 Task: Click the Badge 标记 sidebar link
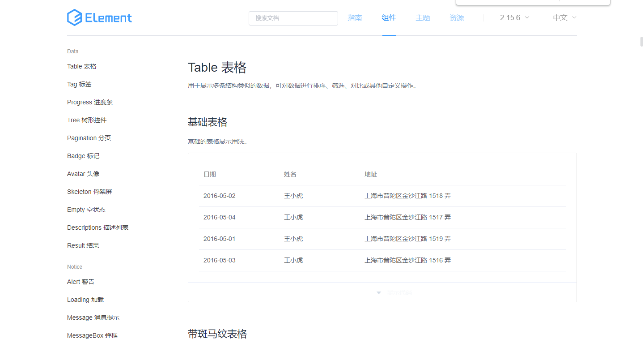click(83, 155)
